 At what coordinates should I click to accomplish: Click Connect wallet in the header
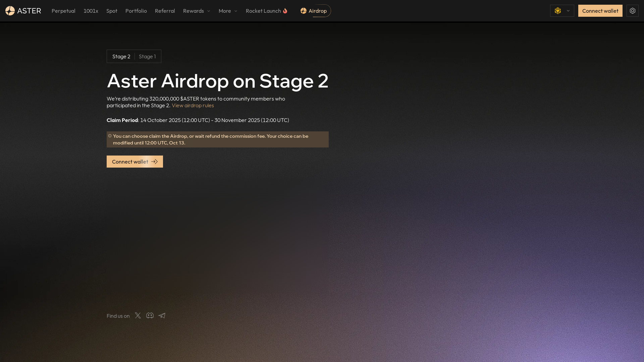pos(600,11)
